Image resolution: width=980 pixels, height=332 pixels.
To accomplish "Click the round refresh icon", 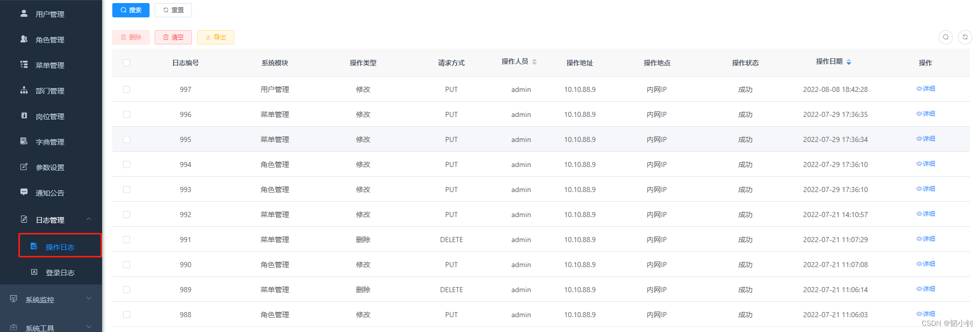I will tap(965, 37).
